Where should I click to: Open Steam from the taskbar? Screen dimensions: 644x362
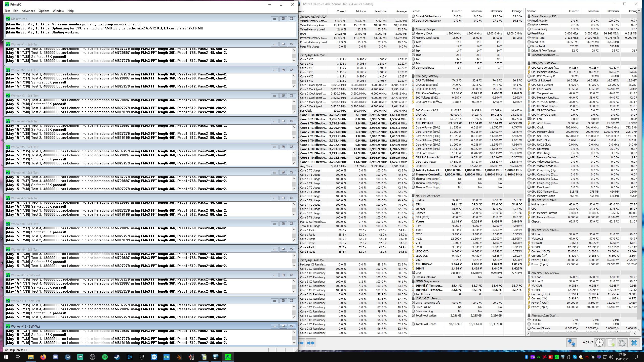(x=117, y=357)
